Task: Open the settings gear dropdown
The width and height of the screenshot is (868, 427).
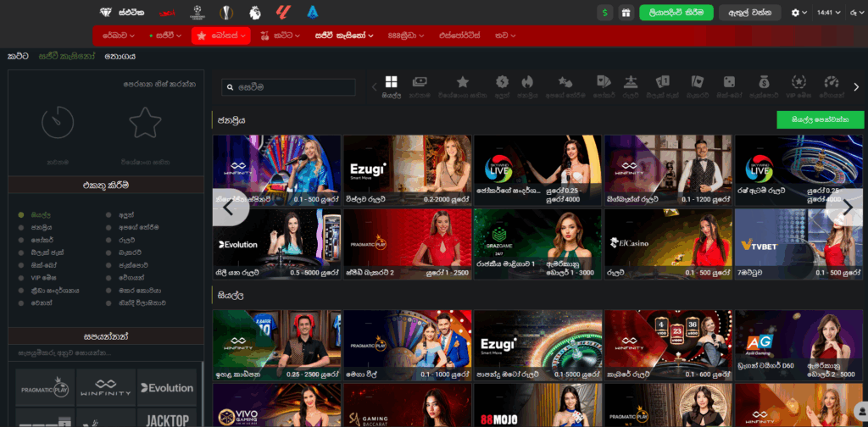Action: point(799,13)
